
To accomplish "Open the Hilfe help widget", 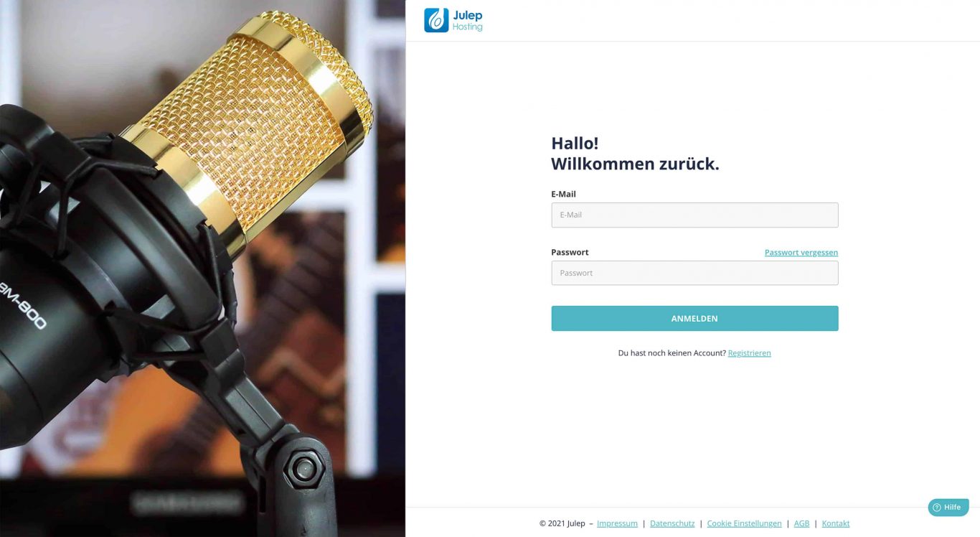I will pos(948,508).
